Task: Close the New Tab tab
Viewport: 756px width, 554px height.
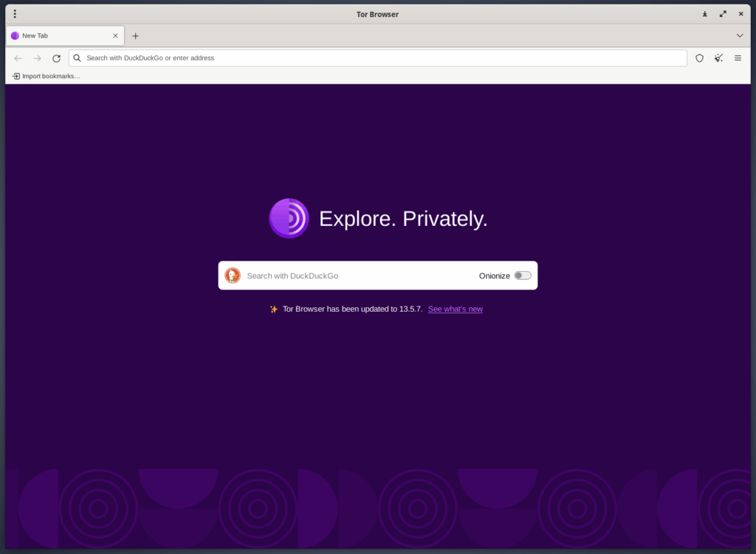Action: [115, 35]
